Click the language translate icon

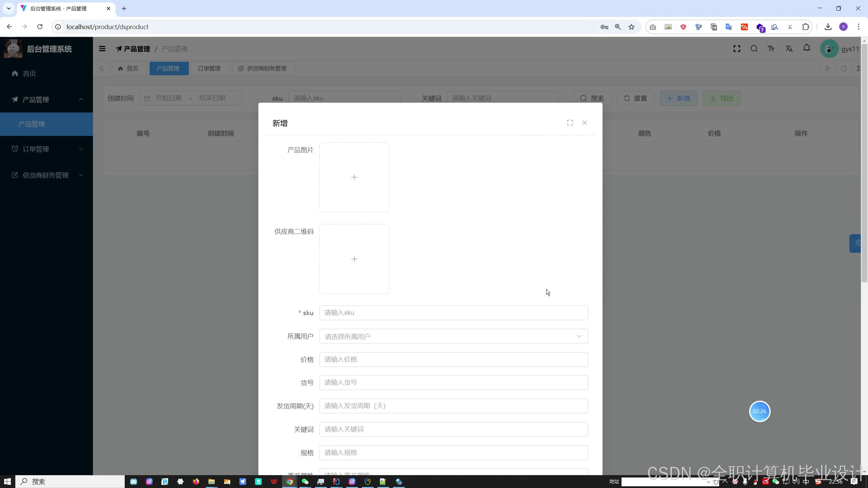pos(789,49)
